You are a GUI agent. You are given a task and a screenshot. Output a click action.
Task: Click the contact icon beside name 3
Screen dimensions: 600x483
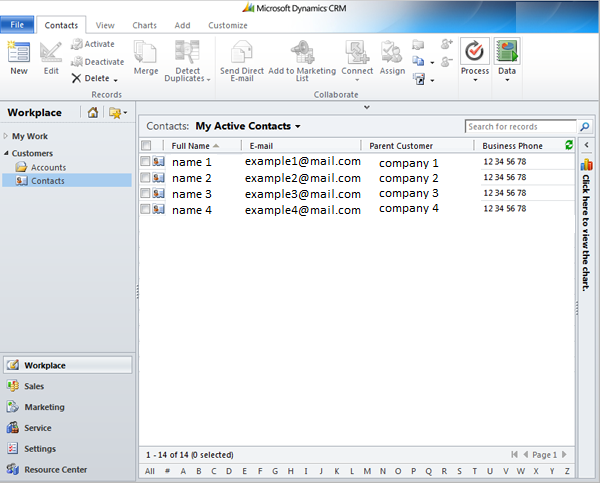[158, 193]
